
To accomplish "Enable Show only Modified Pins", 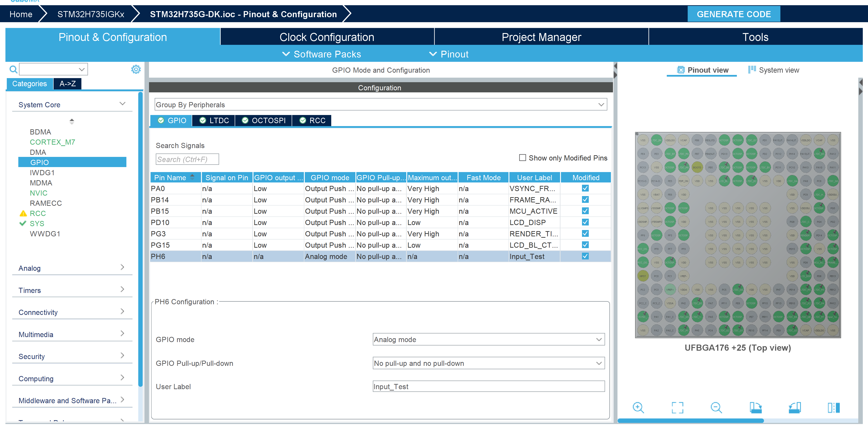I will pos(522,158).
